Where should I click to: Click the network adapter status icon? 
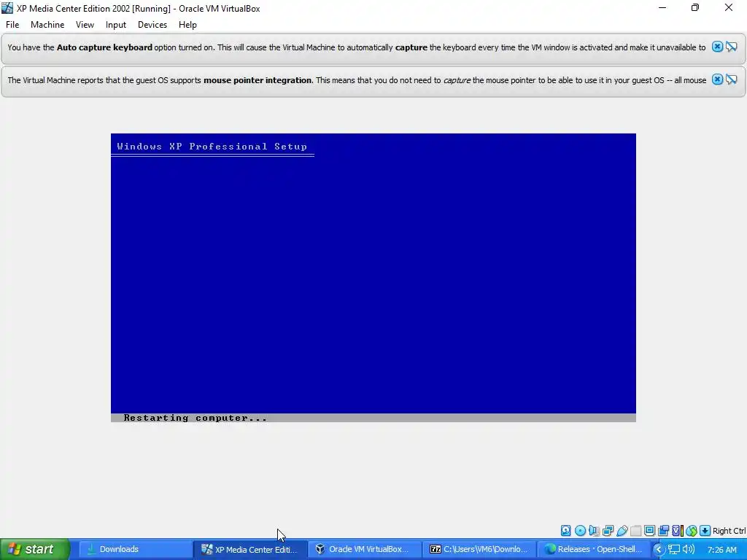tap(608, 531)
